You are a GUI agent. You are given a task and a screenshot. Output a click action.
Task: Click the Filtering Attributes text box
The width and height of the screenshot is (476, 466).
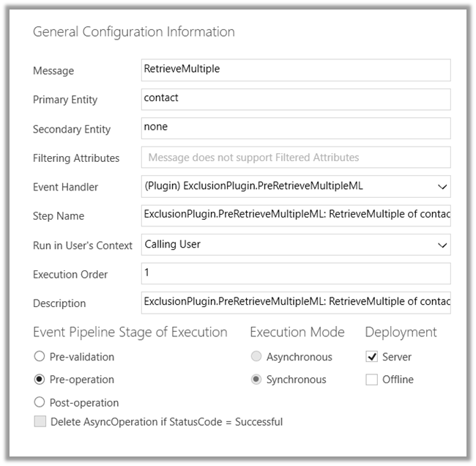tap(296, 158)
